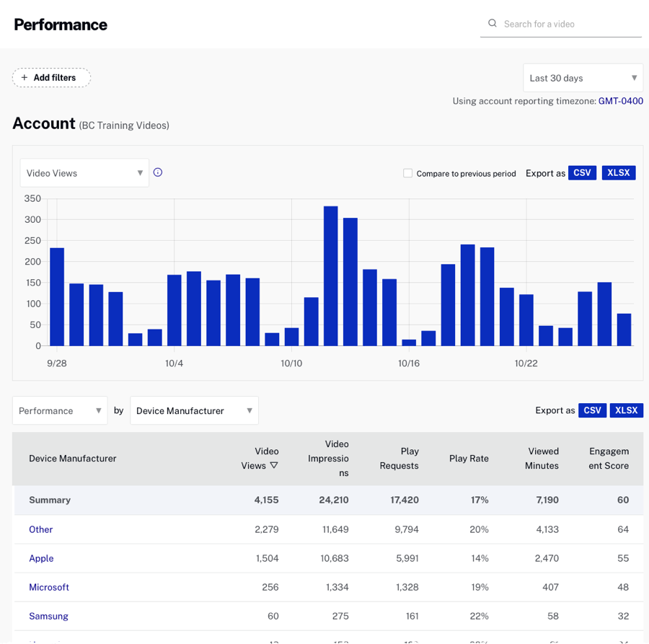
Task: Click the tallest bar in the views chart
Action: [332, 274]
